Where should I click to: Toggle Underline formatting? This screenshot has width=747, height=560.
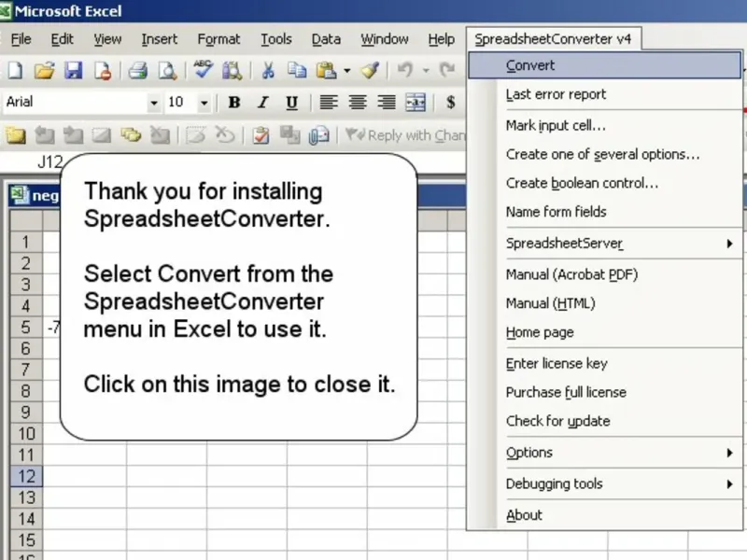[x=291, y=103]
